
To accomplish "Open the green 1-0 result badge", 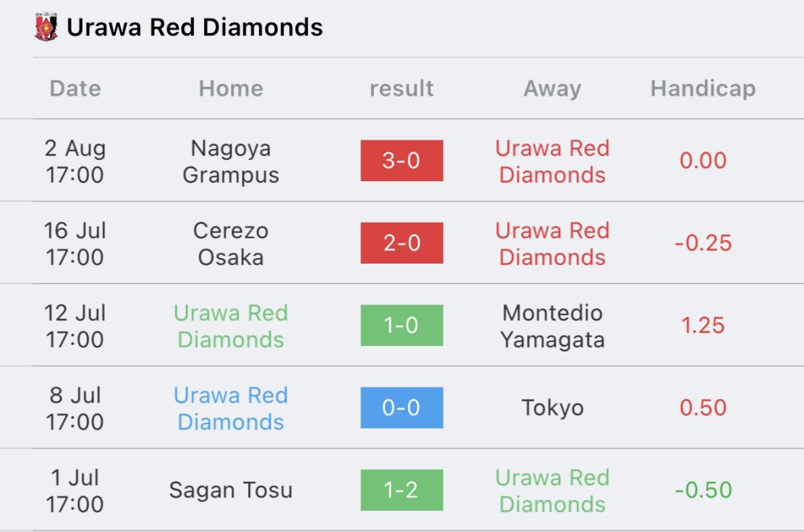I will click(401, 326).
